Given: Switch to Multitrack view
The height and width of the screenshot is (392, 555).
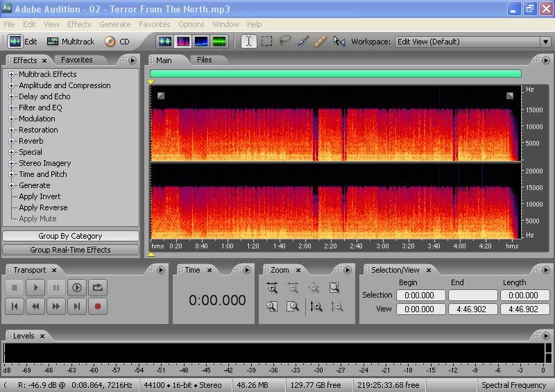Looking at the screenshot, I should click(x=71, y=42).
